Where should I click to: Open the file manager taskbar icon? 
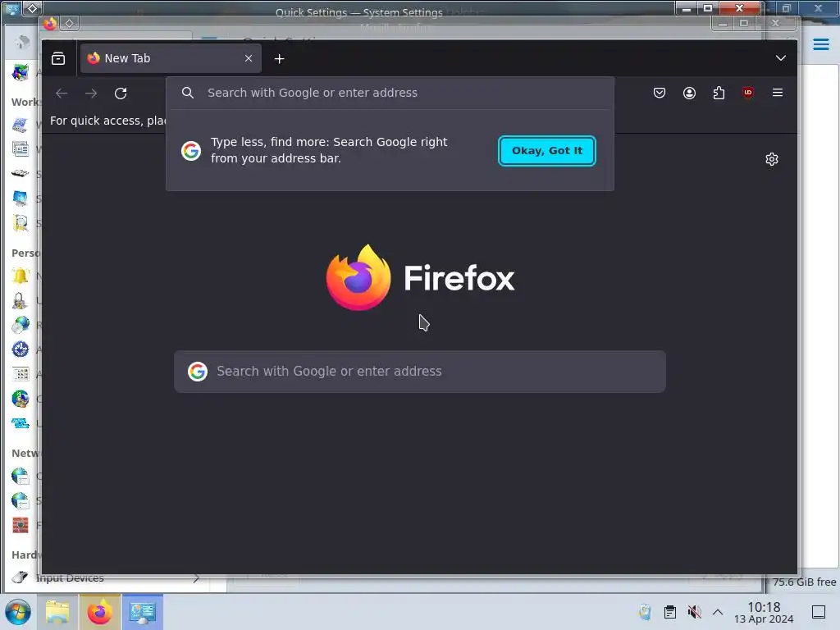[x=57, y=612]
